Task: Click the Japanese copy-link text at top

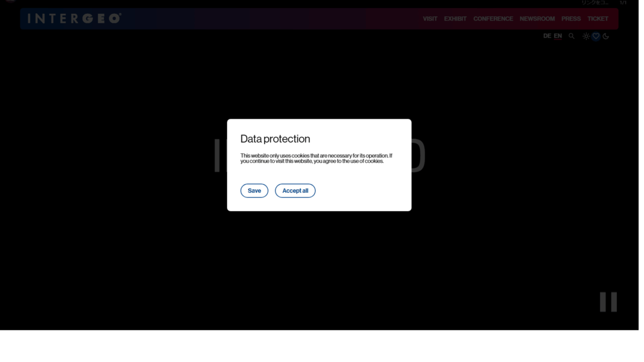Action: [594, 3]
